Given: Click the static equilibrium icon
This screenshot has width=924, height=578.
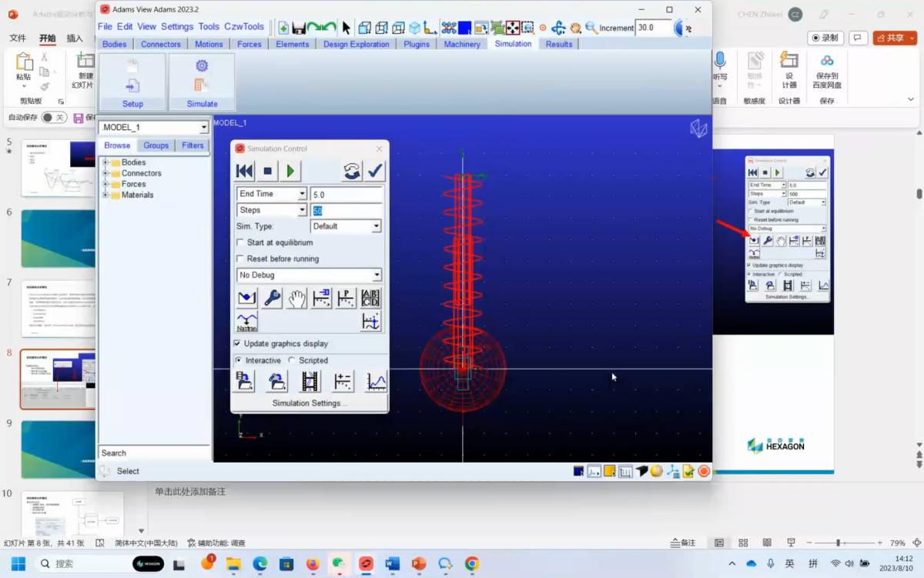Looking at the screenshot, I should pos(247,298).
